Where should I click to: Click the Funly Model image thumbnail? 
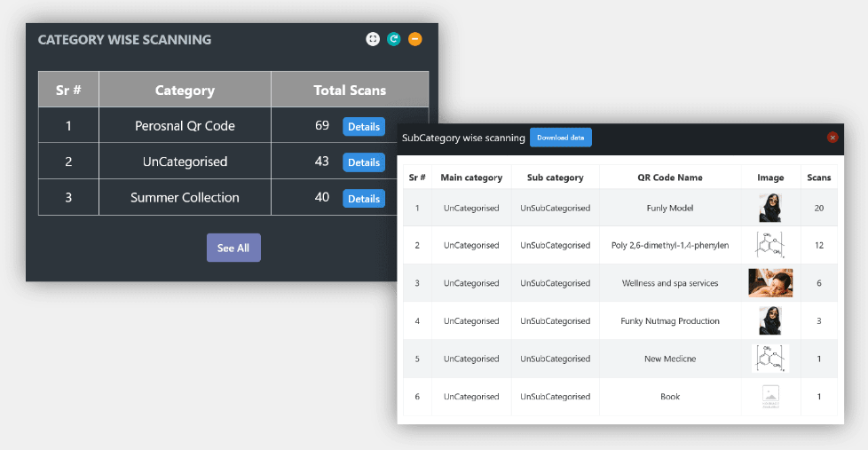pos(769,208)
